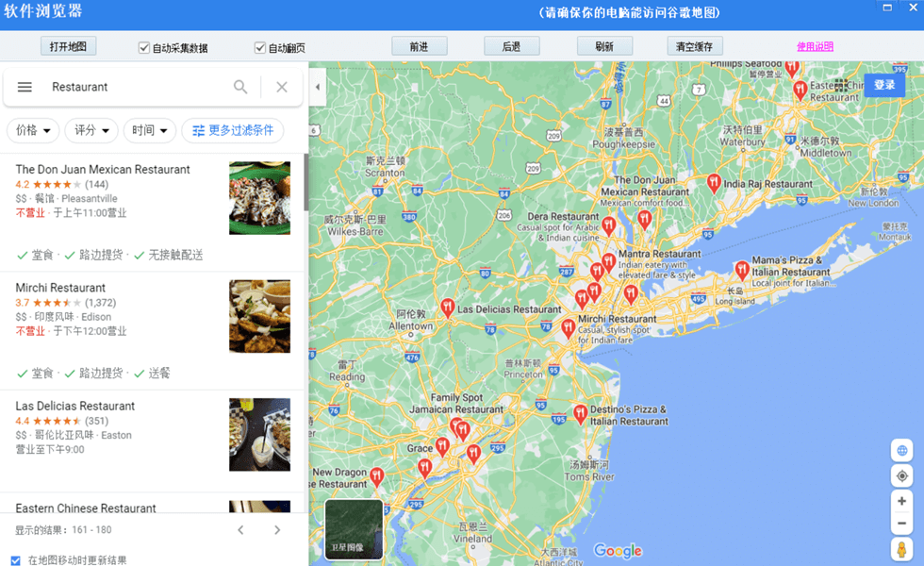
Task: Select The Don Juan Mexican Restaurant pin
Action: pos(644,220)
